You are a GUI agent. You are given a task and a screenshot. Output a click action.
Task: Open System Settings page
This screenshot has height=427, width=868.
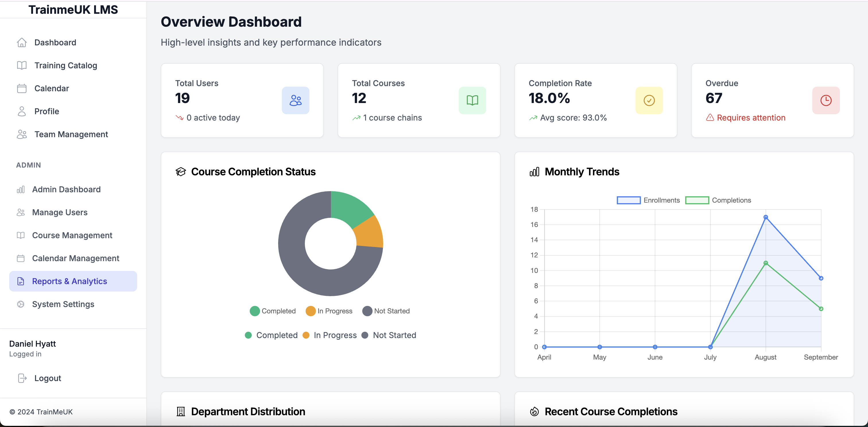(x=73, y=304)
